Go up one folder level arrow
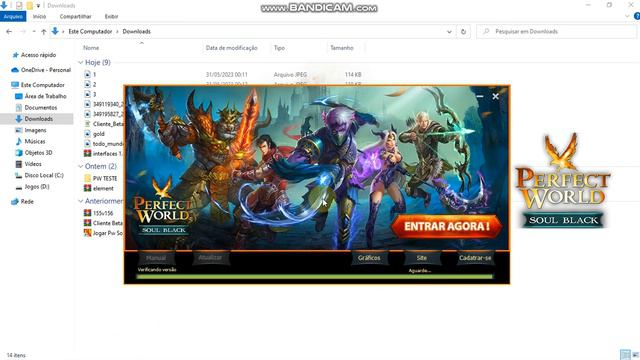The height and width of the screenshot is (360, 640). pos(44,31)
